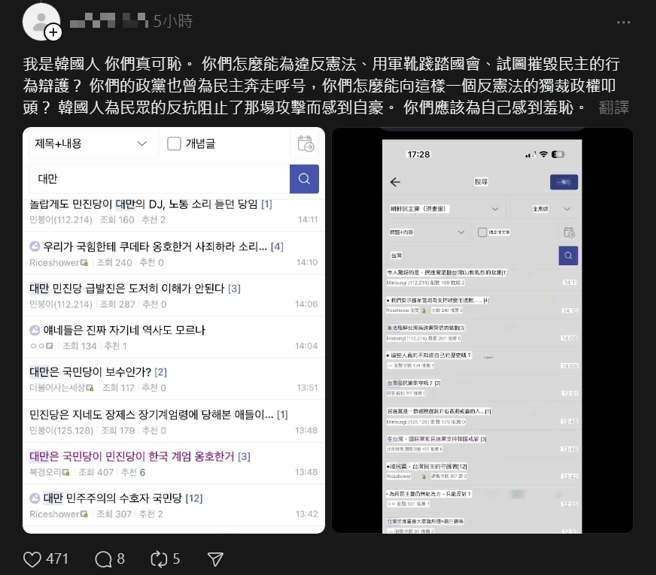Click post title 민진당은 지네도 장제스 장기계엄령에

point(151,415)
